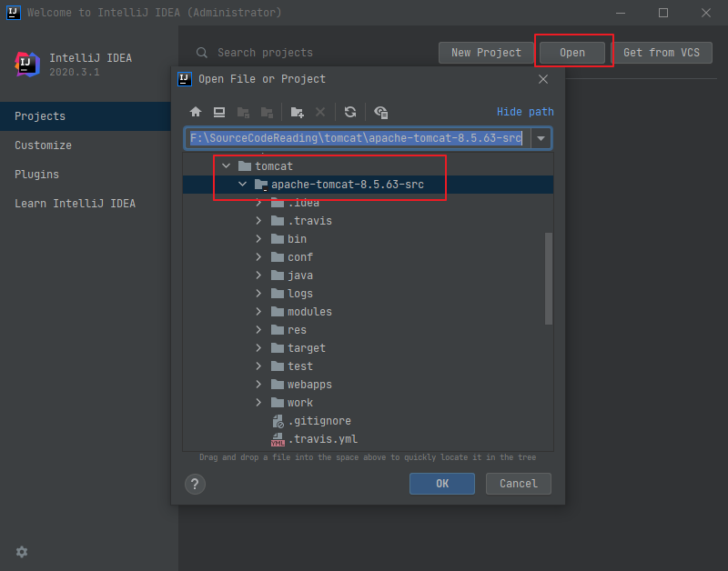
Task: Click the Search projects field
Action: pos(265,53)
